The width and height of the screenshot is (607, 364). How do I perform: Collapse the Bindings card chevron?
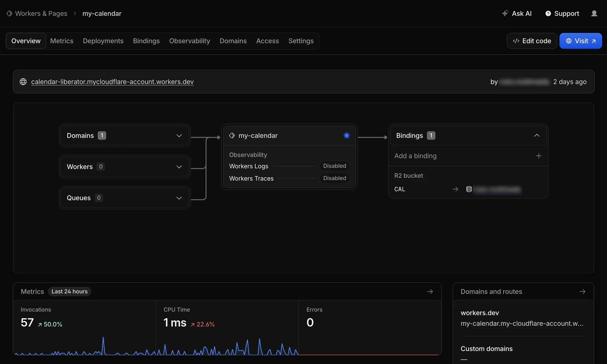[537, 135]
